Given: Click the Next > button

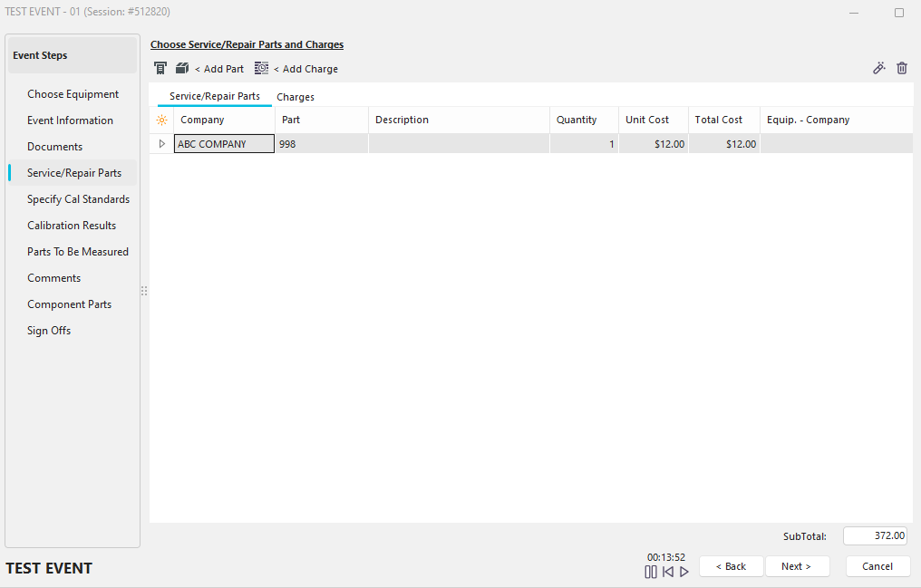Looking at the screenshot, I should [796, 566].
